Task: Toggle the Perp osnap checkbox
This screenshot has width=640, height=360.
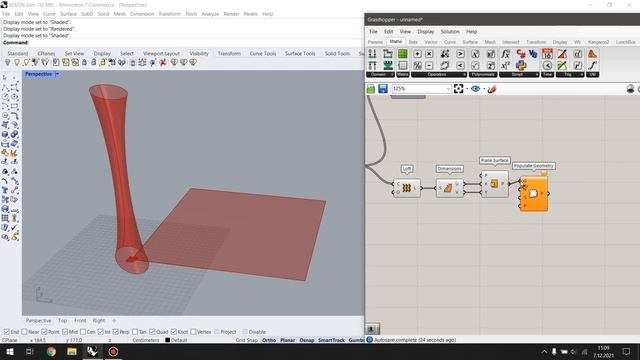Action: 116,332
